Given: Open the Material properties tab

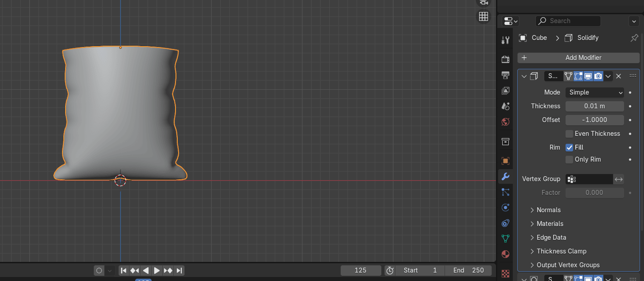Looking at the screenshot, I should pyautogui.click(x=505, y=254).
